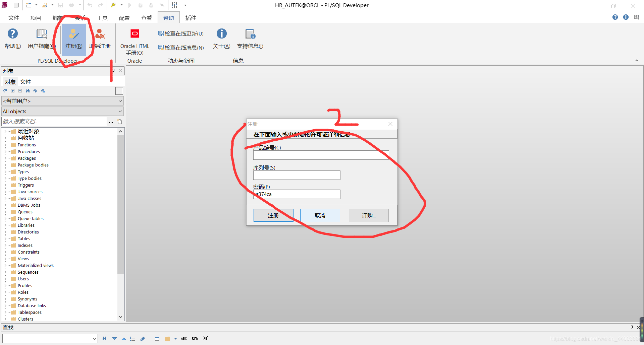Toggle the pin on the 对象 panel
644x345 pixels.
tap(114, 71)
